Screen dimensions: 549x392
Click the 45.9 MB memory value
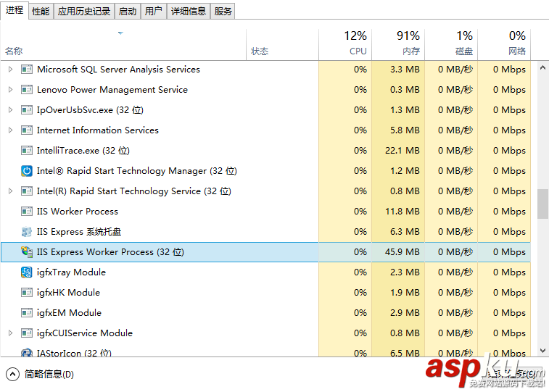pos(402,251)
